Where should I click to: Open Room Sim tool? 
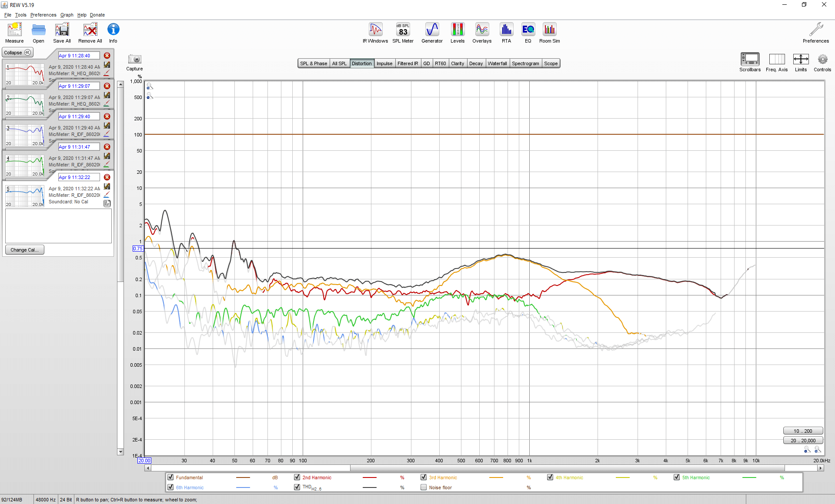(550, 33)
